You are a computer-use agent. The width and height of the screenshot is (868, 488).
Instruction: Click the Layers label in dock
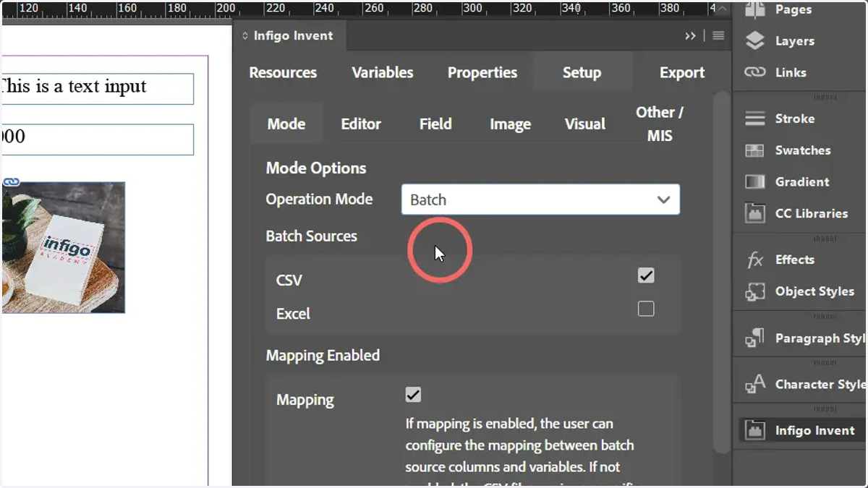point(795,41)
